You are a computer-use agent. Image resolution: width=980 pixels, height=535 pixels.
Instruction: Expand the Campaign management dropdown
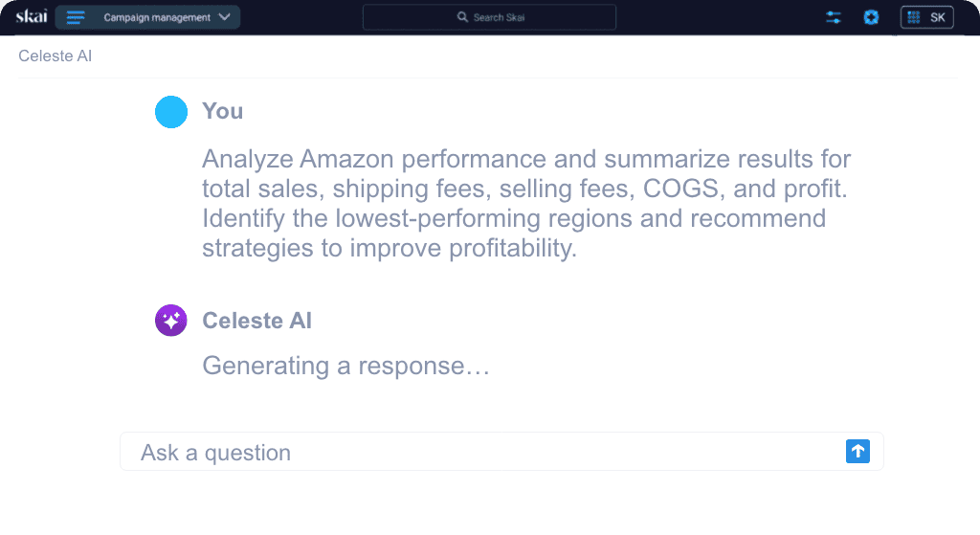pos(147,17)
